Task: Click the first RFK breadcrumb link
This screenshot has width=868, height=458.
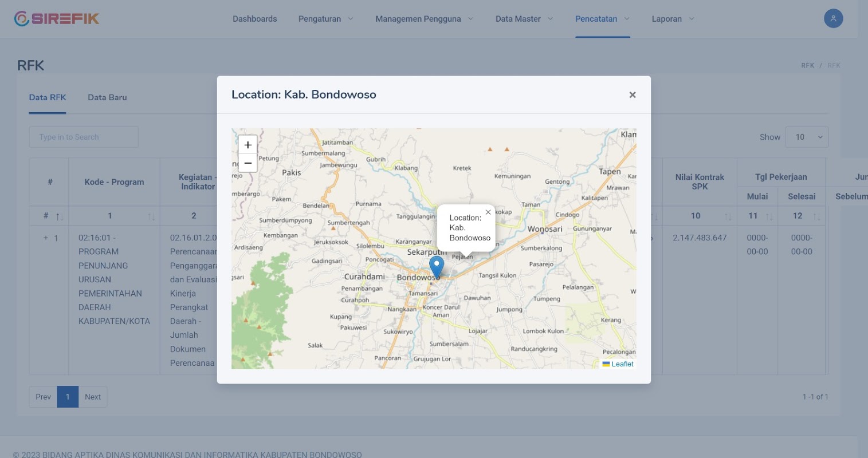Action: click(x=807, y=65)
